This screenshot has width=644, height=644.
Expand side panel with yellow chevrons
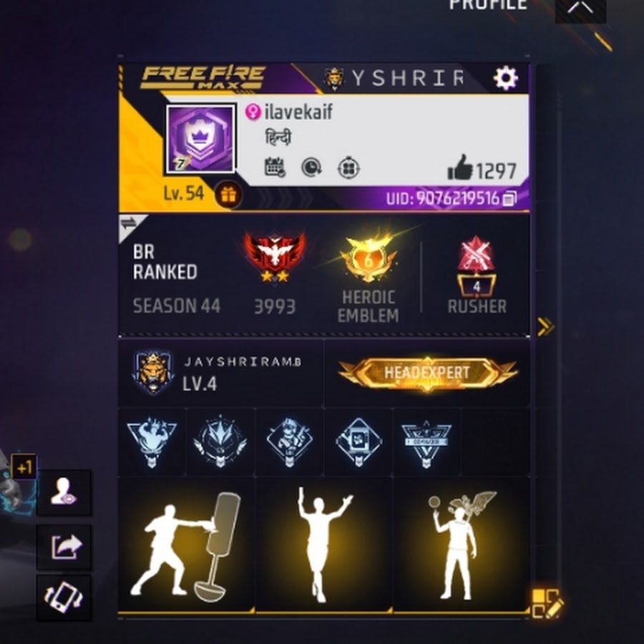[546, 327]
